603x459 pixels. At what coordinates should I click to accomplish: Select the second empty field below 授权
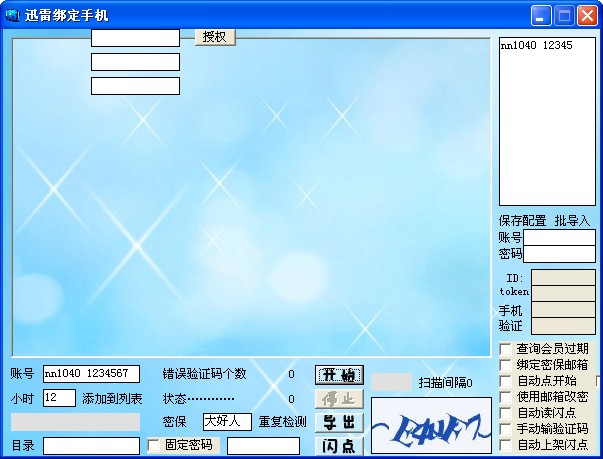(135, 62)
